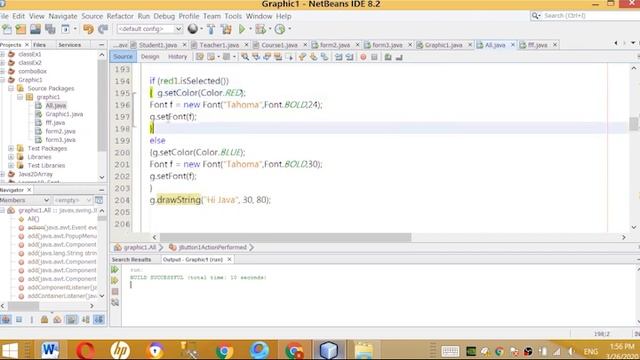Viewport: 640px width, 360px height.
Task: Open the <empty> filter dropdown in Navigator
Action: pyautogui.click(x=72, y=200)
